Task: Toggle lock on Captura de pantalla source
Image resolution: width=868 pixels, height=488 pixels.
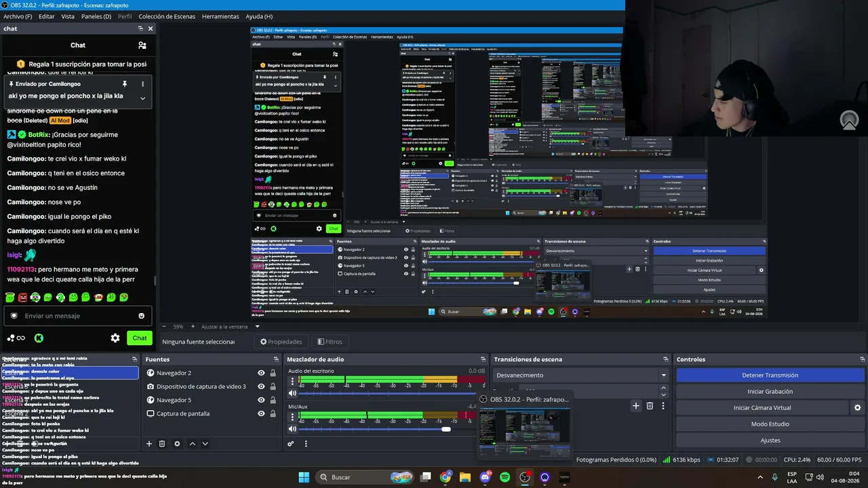Action: tap(273, 413)
